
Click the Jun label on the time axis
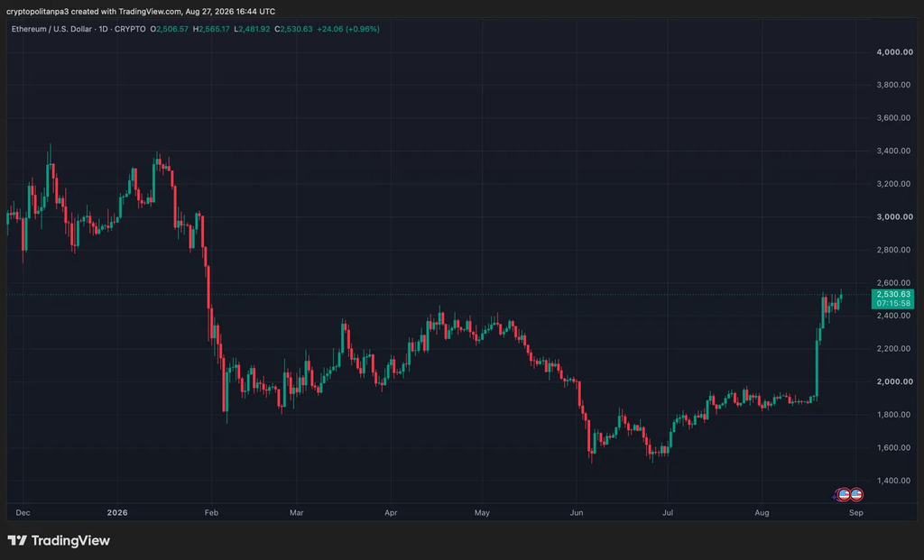pyautogui.click(x=577, y=513)
